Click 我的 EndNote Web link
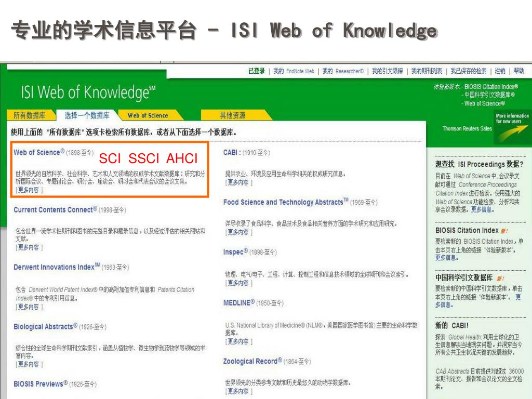This screenshot has height=399, width=532. tap(294, 71)
